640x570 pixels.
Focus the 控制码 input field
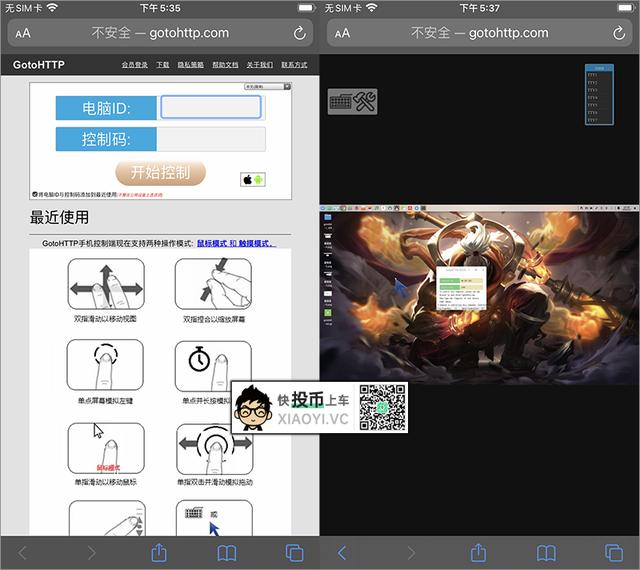[211, 139]
